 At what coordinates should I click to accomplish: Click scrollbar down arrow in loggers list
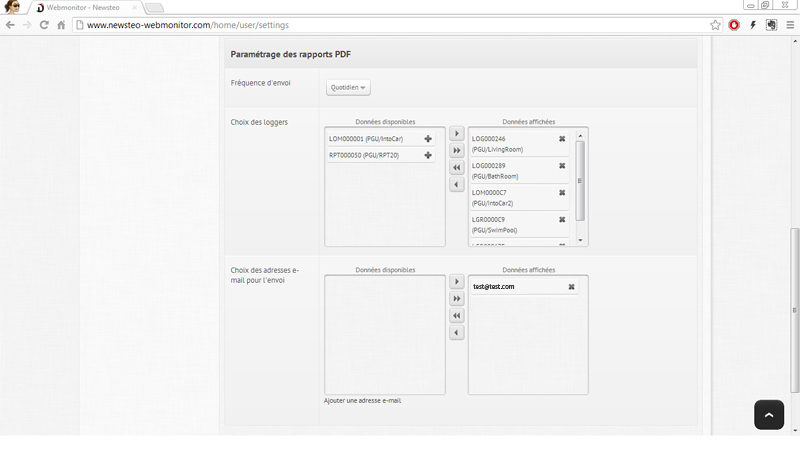(x=580, y=240)
